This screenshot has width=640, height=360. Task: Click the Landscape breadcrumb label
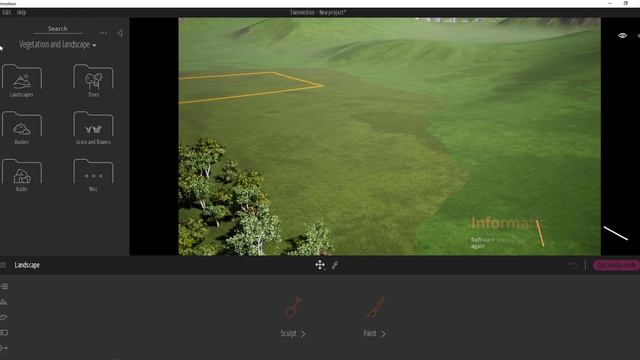pos(27,265)
